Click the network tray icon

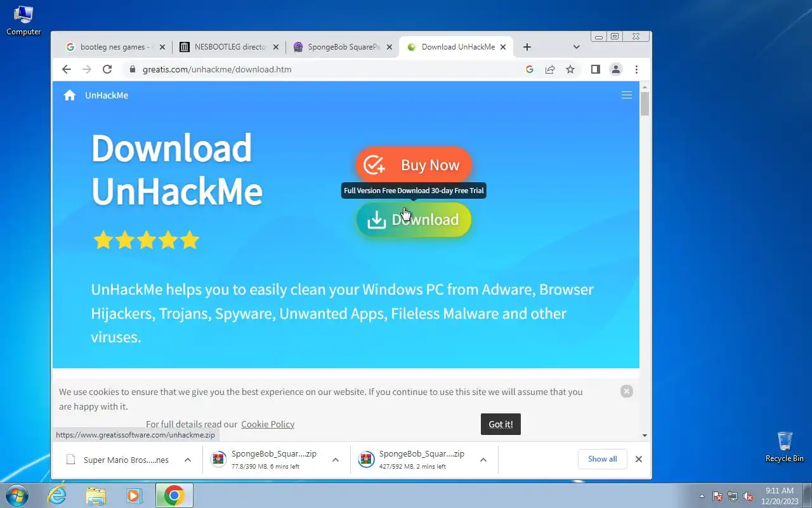733,496
